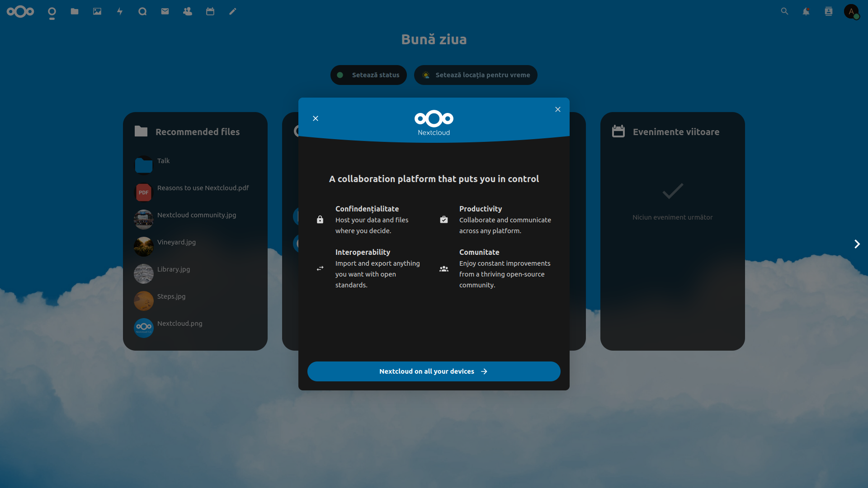The image size is (868, 488).
Task: Open Nextcloud community.jpg file
Action: pos(195,220)
